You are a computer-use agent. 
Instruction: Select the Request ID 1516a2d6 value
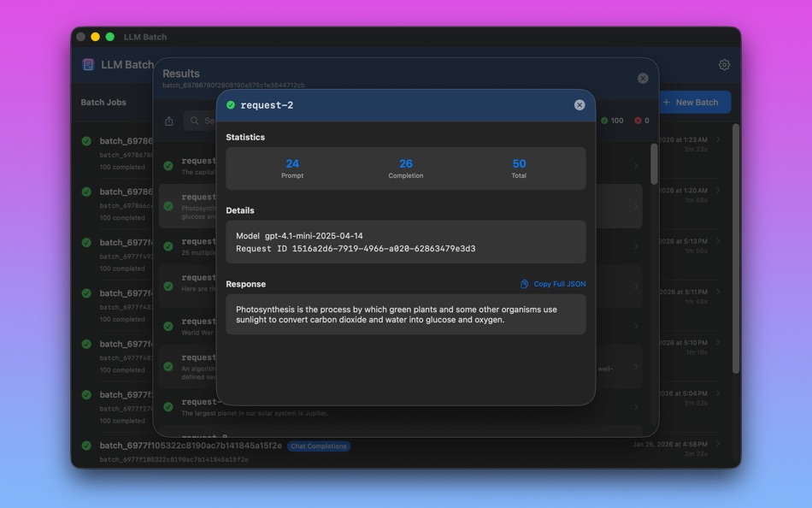pyautogui.click(x=384, y=249)
